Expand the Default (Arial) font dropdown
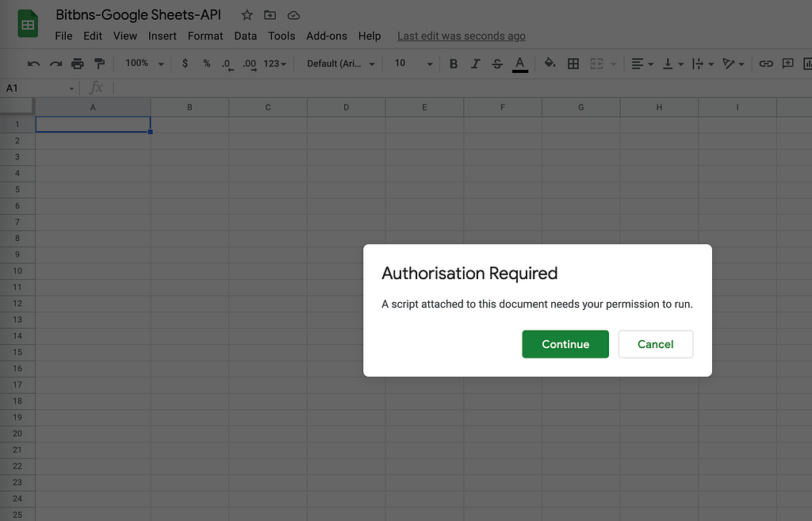The image size is (812, 521). coord(341,63)
